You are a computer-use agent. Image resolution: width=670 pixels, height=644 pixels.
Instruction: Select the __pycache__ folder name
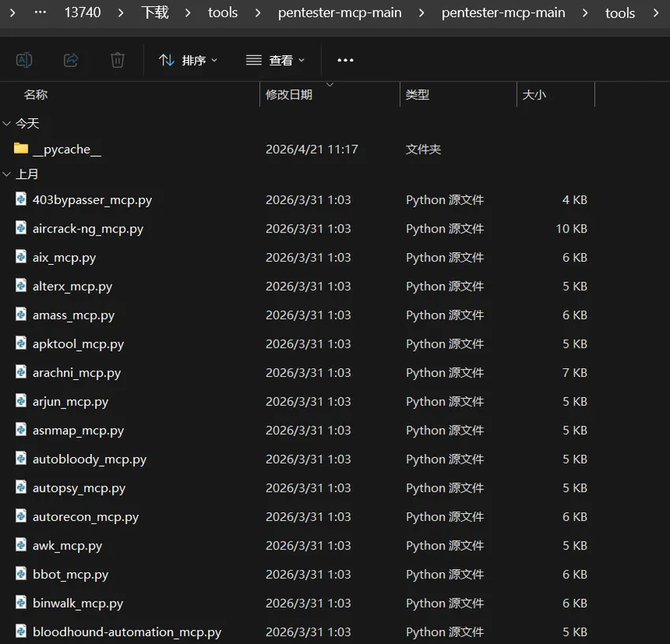[67, 150]
